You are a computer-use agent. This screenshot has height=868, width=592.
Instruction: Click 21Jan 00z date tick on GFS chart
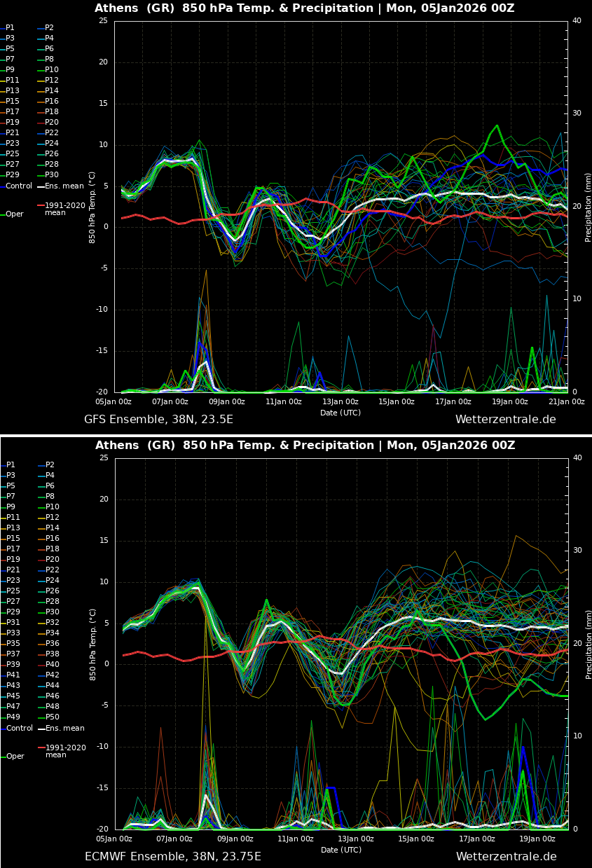[566, 402]
